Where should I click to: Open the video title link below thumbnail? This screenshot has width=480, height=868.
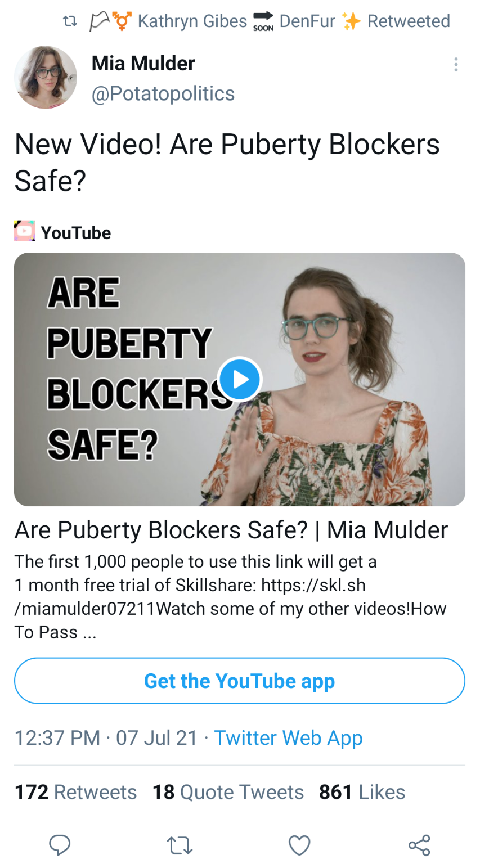pyautogui.click(x=231, y=530)
